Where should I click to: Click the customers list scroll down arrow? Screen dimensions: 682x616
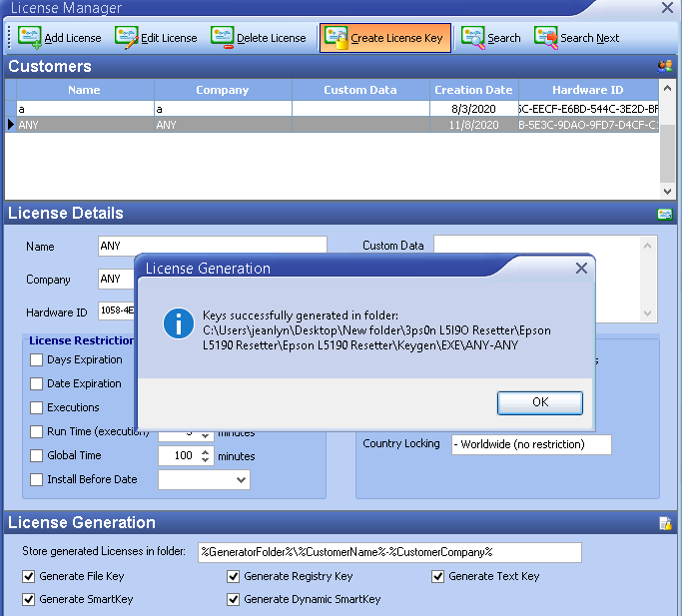point(667,191)
